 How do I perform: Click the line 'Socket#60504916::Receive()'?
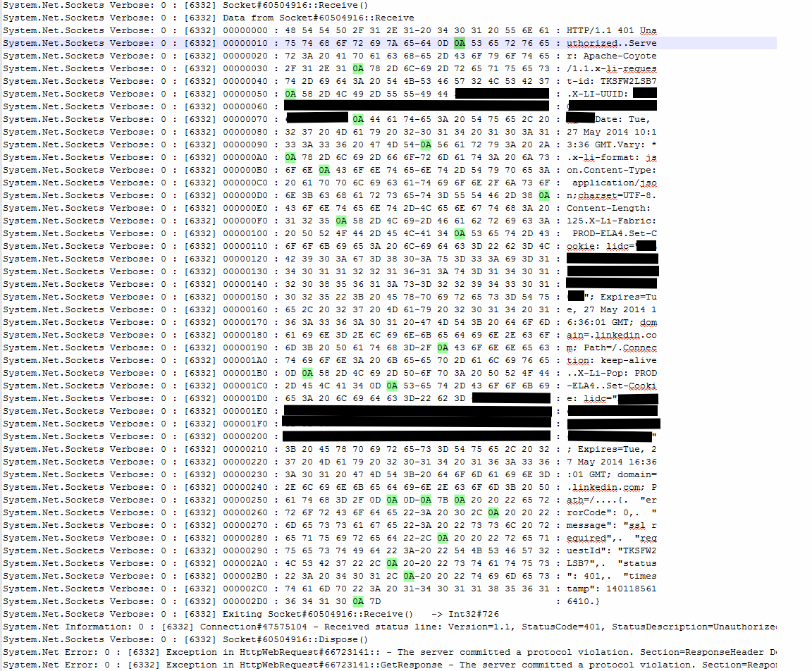pyautogui.click(x=185, y=5)
